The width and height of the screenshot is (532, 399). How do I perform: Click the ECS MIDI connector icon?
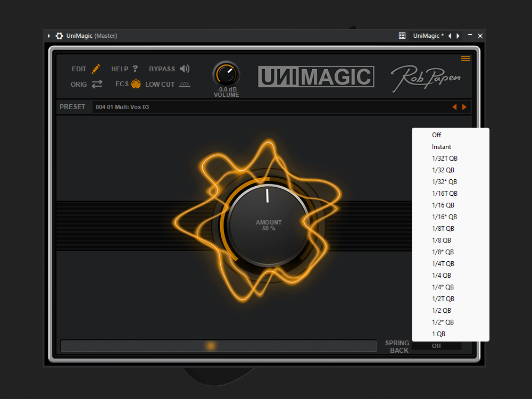136,84
